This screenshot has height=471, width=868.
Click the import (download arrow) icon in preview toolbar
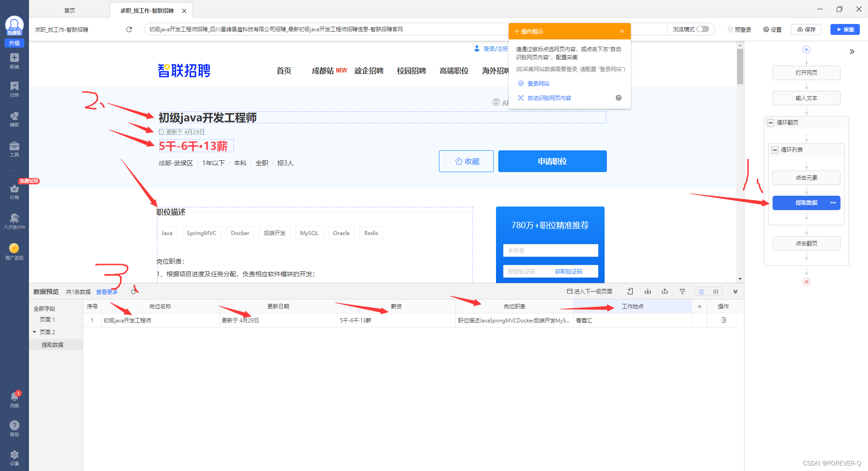click(x=648, y=291)
